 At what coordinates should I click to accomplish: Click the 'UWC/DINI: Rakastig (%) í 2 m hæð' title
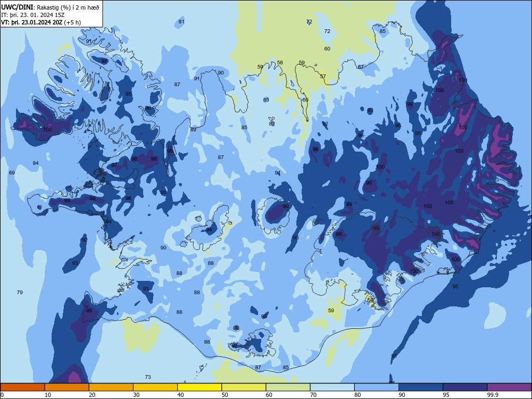pos(50,7)
